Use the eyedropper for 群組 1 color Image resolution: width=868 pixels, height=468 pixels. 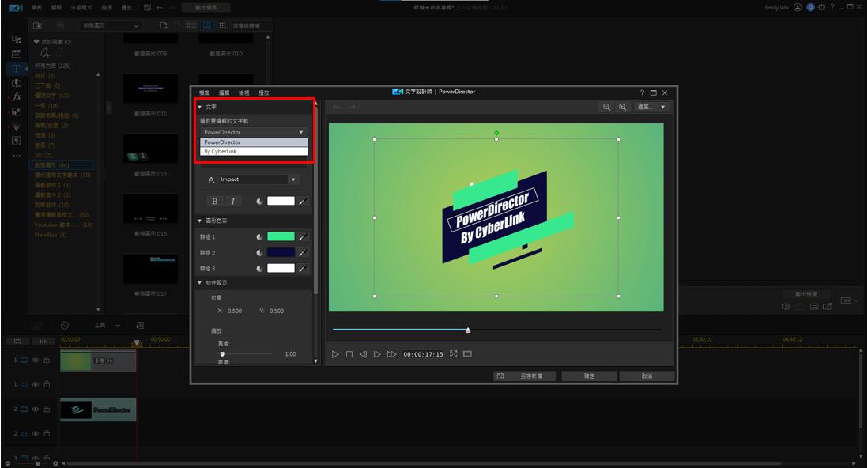303,236
